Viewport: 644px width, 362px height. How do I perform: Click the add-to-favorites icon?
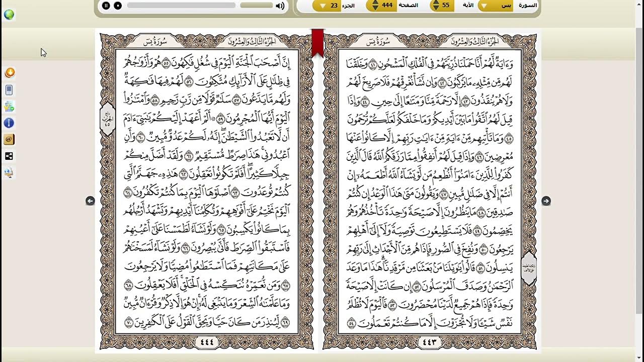pyautogui.click(x=9, y=107)
